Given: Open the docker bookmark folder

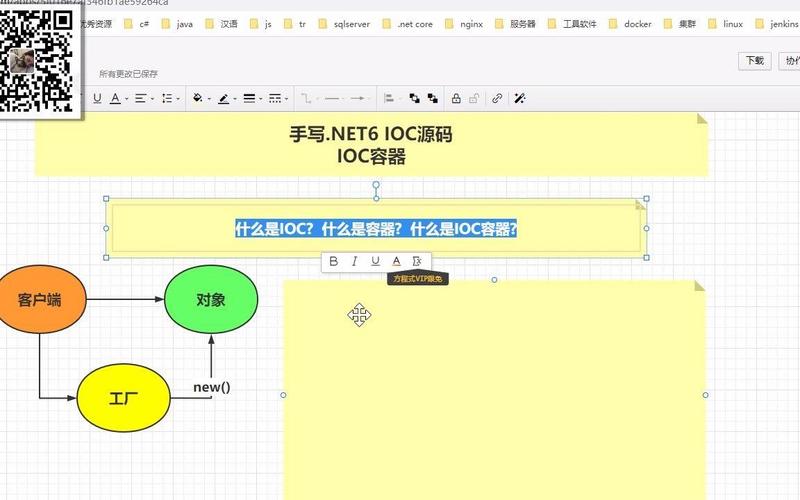Looking at the screenshot, I should 631,24.
